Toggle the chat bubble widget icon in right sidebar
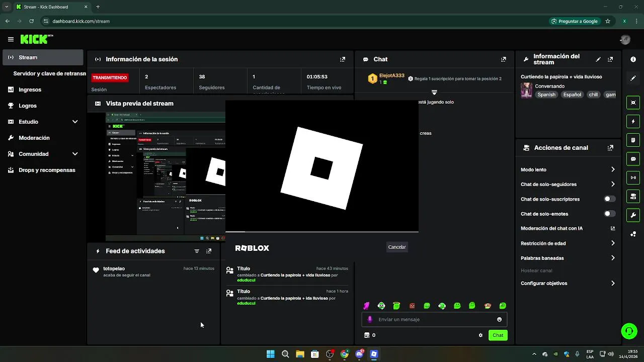Screen dimensions: 644x362 [633, 159]
